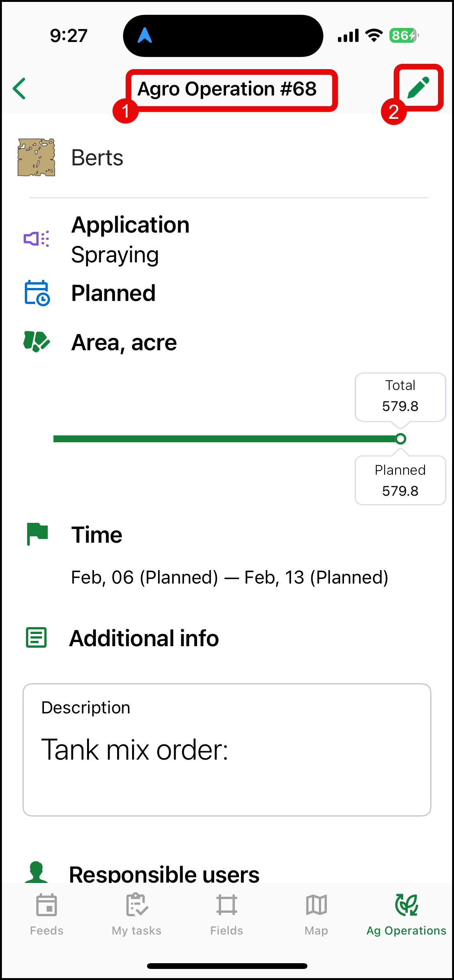Tap the Planned 579.8 callout
This screenshot has height=980, width=454.
coord(400,480)
